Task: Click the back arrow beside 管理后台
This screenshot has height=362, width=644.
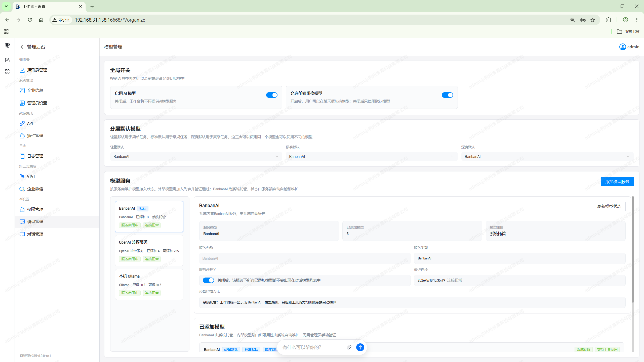Action: pos(22,47)
